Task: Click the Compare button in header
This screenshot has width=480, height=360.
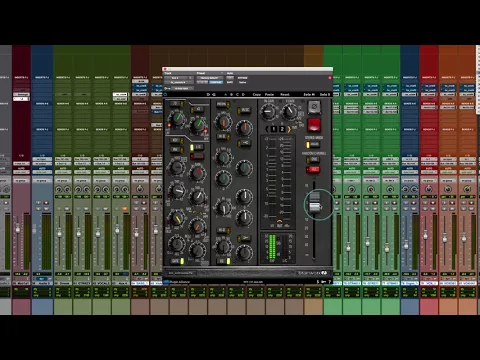Action: [x=216, y=82]
